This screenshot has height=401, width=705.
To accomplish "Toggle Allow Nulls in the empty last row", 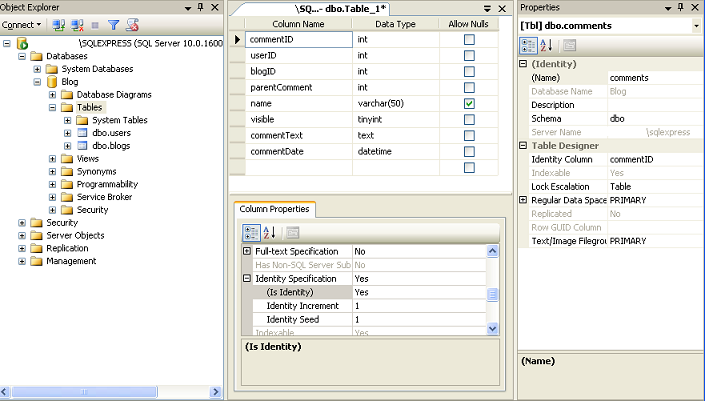I will coord(469,168).
